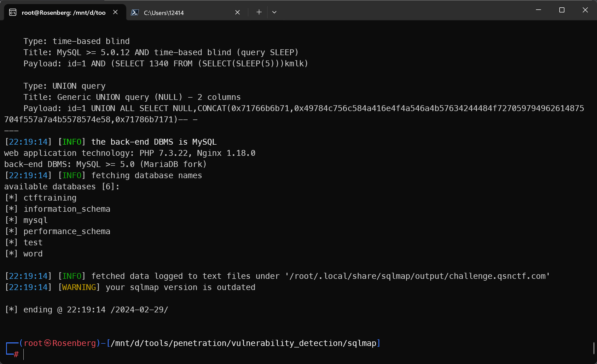The width and height of the screenshot is (597, 364).
Task: Click the vertical scrollbar thumb at right edge
Action: (x=594, y=348)
